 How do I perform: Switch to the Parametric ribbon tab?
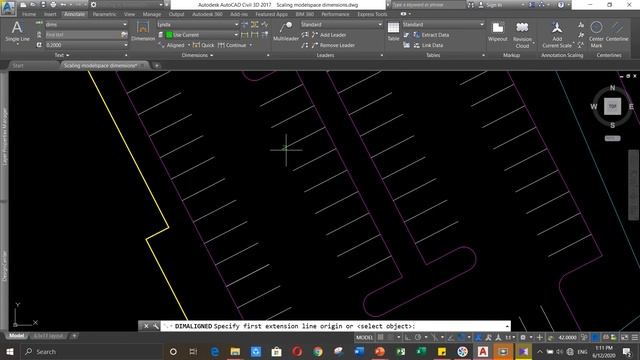pyautogui.click(x=104, y=14)
